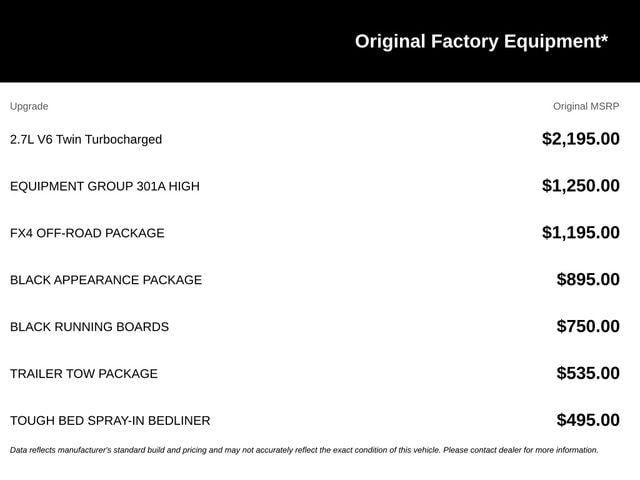Click the asterisk after Equipment title
Screen dimensions: 640x480
pyautogui.click(x=604, y=39)
